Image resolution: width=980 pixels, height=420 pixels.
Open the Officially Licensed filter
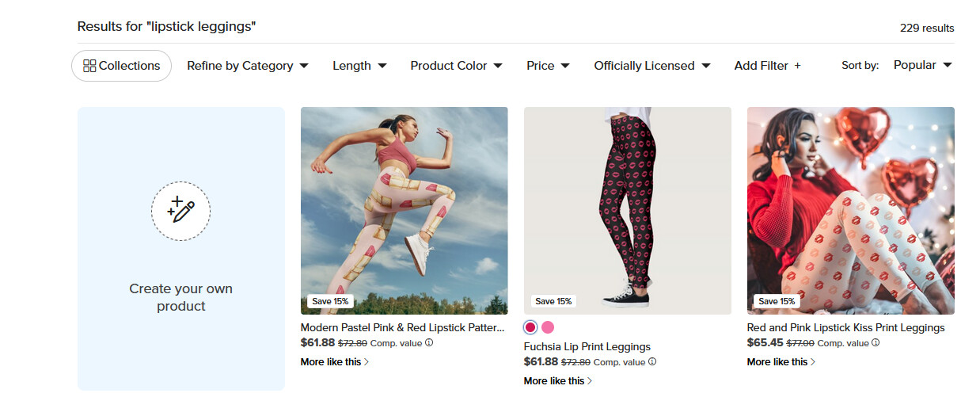tap(652, 66)
